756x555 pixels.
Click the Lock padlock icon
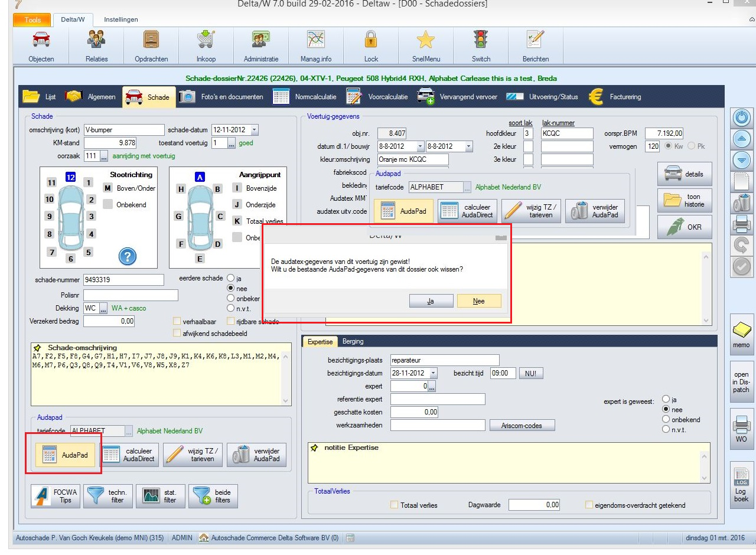(x=371, y=40)
